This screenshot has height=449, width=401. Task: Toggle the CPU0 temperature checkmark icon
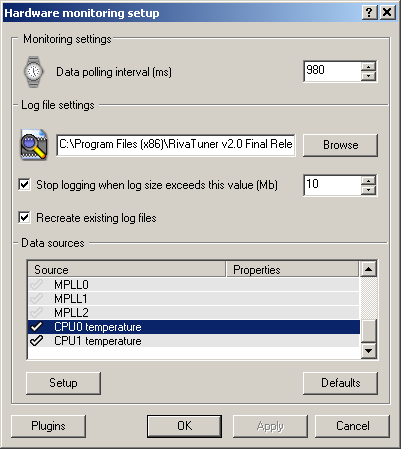pyautogui.click(x=36, y=327)
